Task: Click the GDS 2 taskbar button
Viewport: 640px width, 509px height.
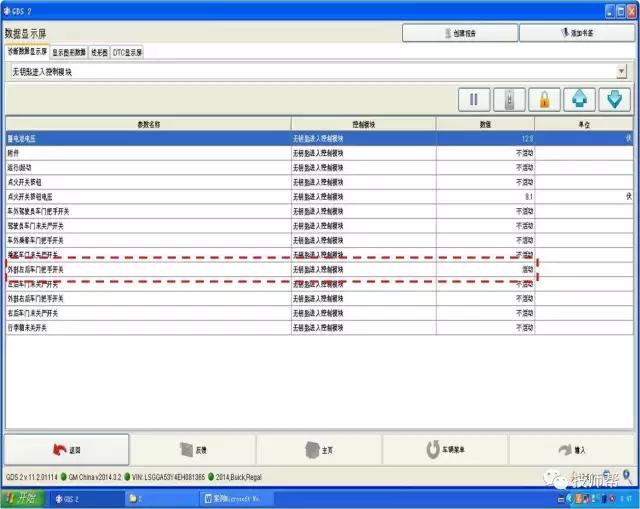Action: 87,499
